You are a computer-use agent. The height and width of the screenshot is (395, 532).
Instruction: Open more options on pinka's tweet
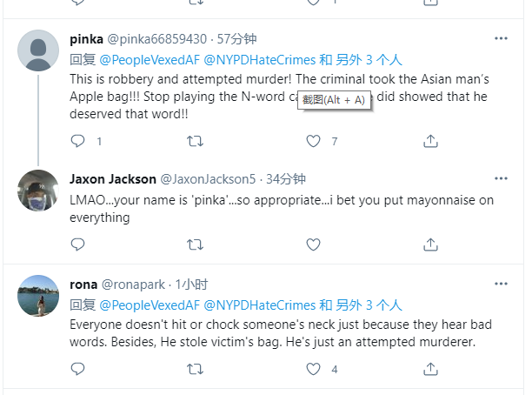pos(501,38)
